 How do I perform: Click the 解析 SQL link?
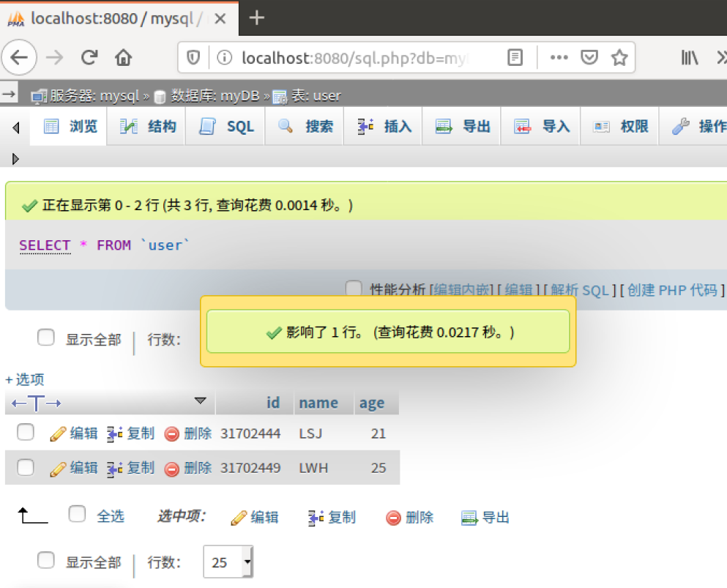pos(580,290)
